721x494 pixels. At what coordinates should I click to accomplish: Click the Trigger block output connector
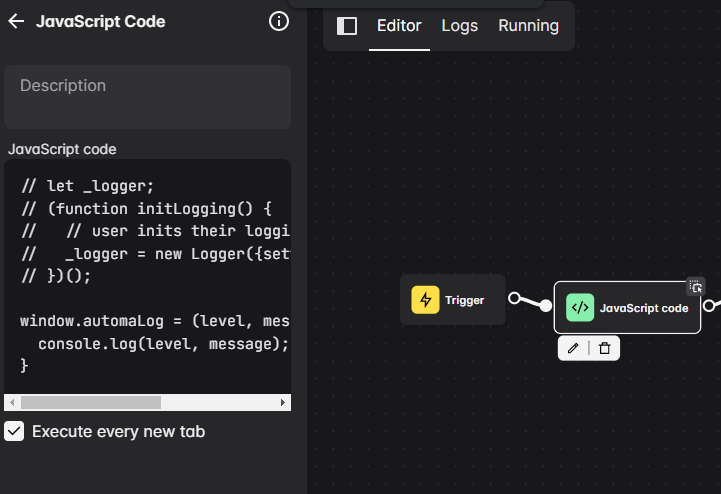515,298
